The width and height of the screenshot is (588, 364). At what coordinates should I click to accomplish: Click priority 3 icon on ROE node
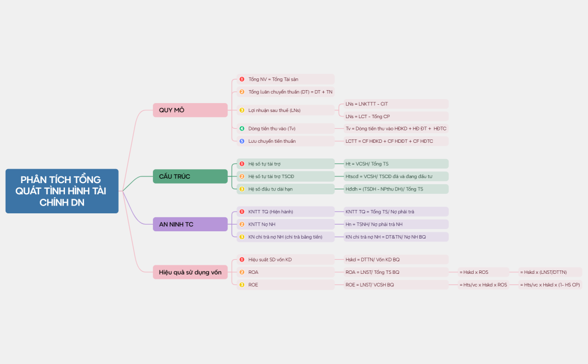(x=242, y=285)
